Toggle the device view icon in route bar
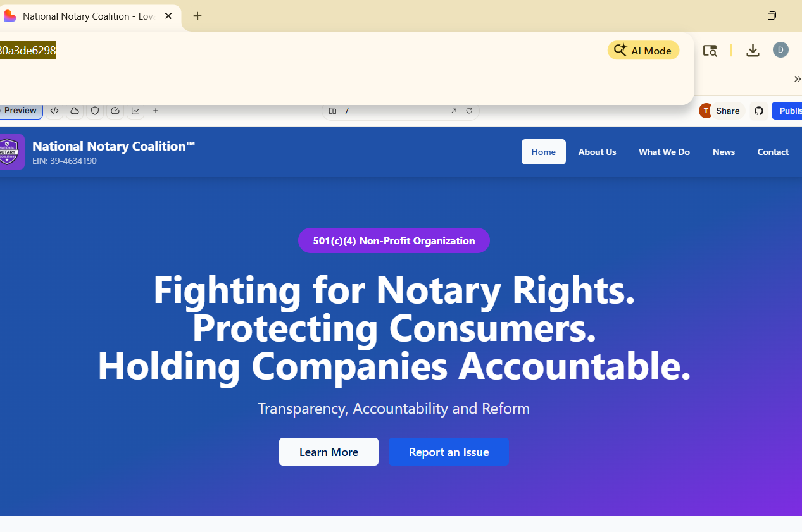Image resolution: width=802 pixels, height=532 pixels. (x=333, y=111)
